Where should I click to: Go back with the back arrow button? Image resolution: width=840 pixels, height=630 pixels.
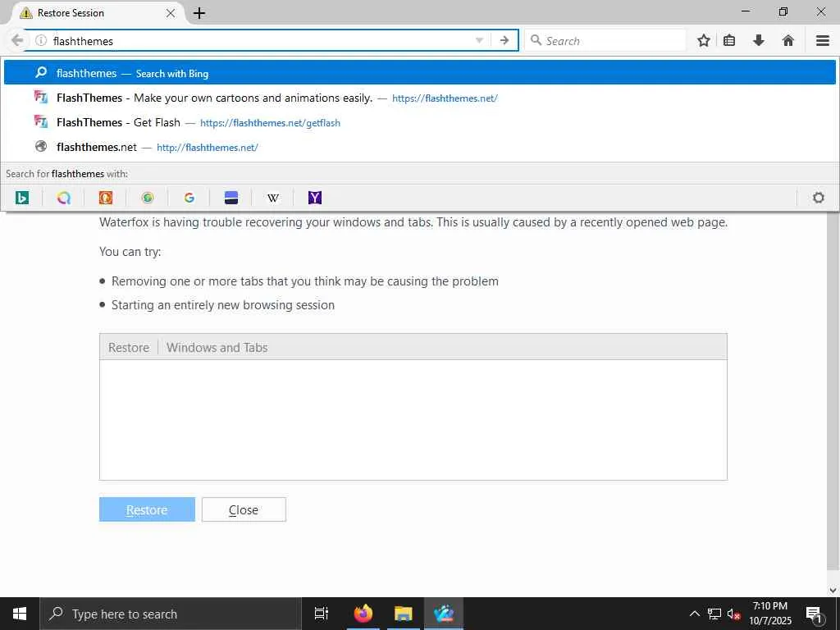17,41
